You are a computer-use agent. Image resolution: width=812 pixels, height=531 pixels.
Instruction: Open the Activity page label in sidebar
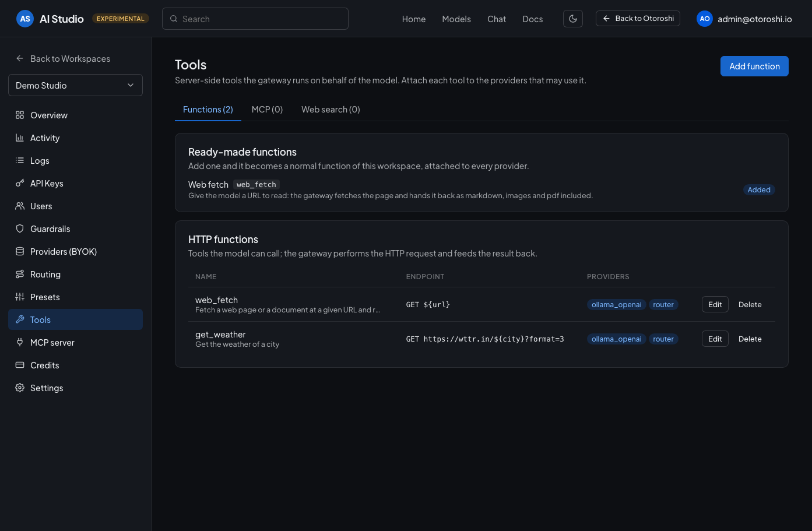pos(45,138)
